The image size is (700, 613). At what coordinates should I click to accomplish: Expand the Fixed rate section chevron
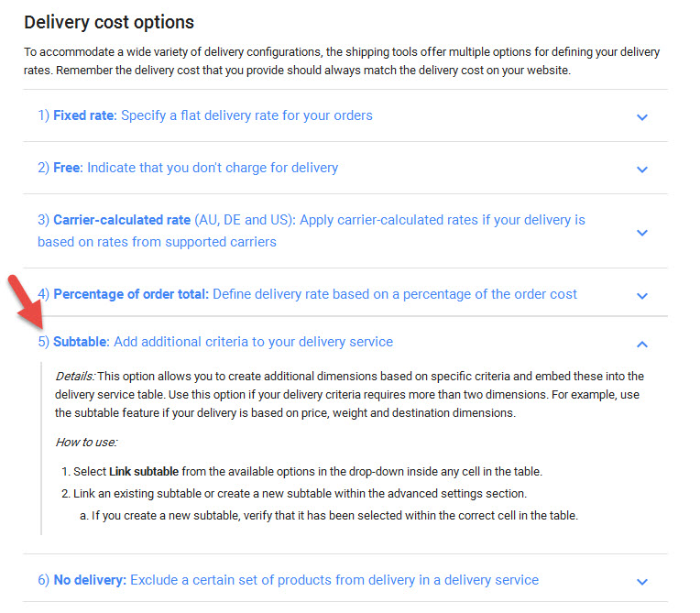(x=642, y=116)
